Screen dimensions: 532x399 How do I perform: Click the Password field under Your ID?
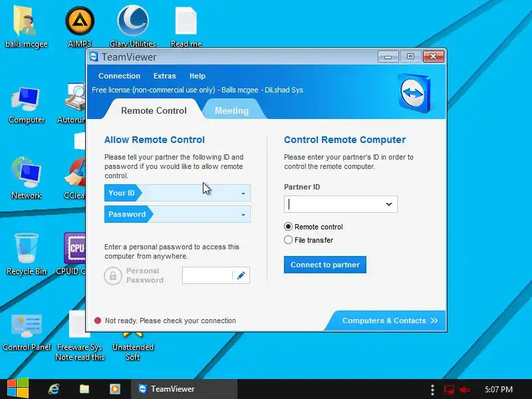click(x=178, y=214)
